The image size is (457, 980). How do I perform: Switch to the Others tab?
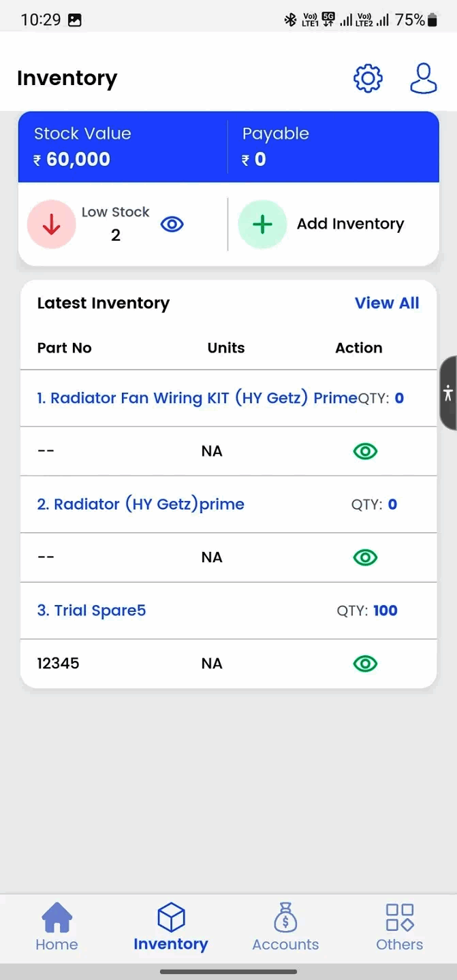pos(399,927)
